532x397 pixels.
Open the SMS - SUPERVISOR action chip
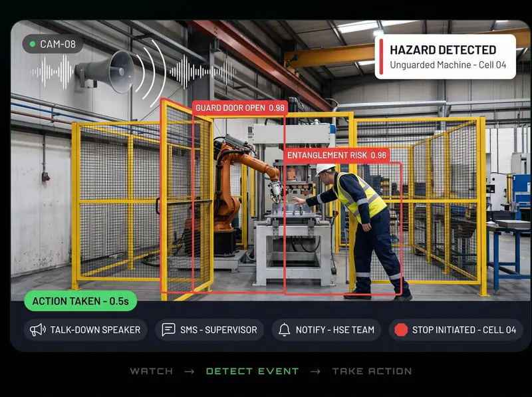(x=209, y=329)
